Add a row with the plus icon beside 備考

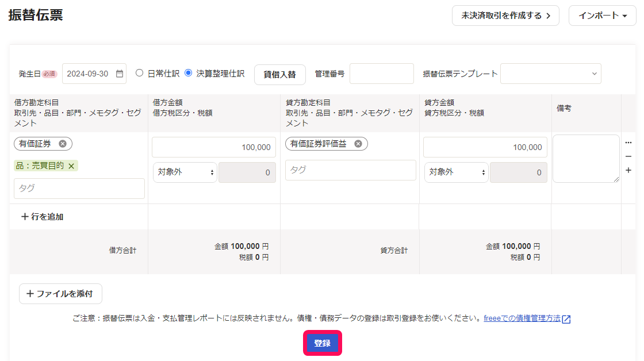[628, 170]
